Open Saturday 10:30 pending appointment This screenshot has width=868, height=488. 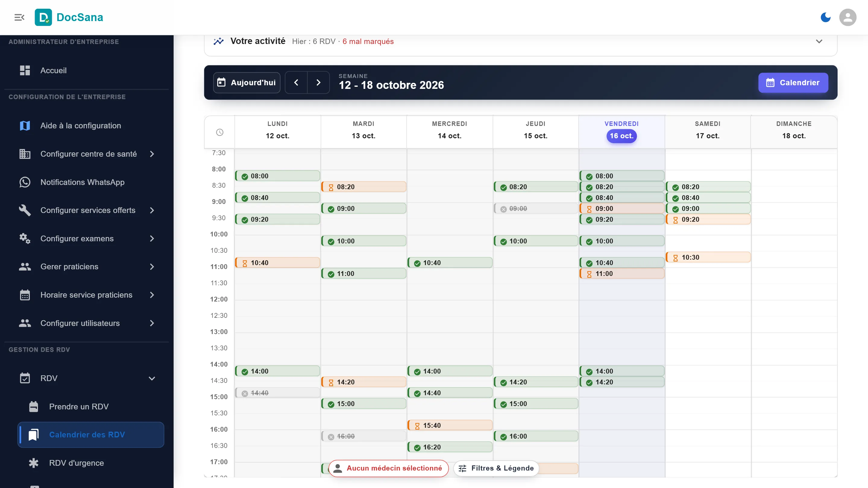708,257
